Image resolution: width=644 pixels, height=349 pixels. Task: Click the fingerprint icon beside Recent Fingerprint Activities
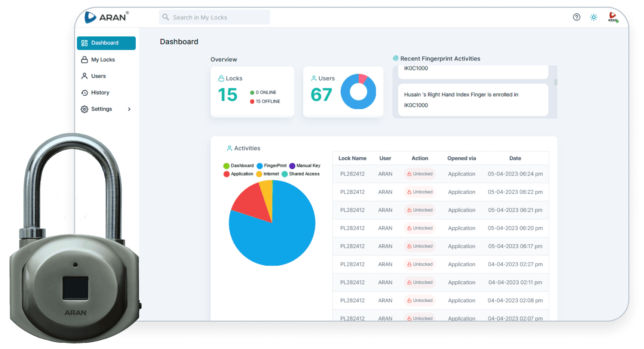pos(396,58)
